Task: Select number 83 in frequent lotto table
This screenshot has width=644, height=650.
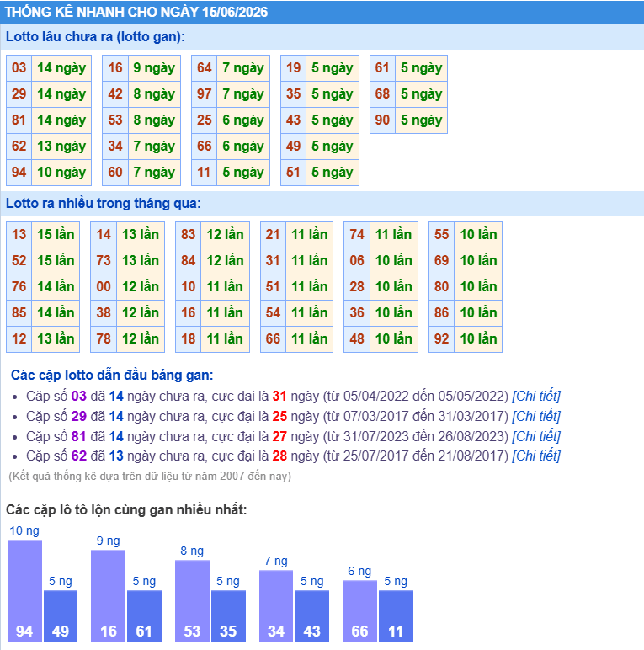Action: (x=188, y=235)
